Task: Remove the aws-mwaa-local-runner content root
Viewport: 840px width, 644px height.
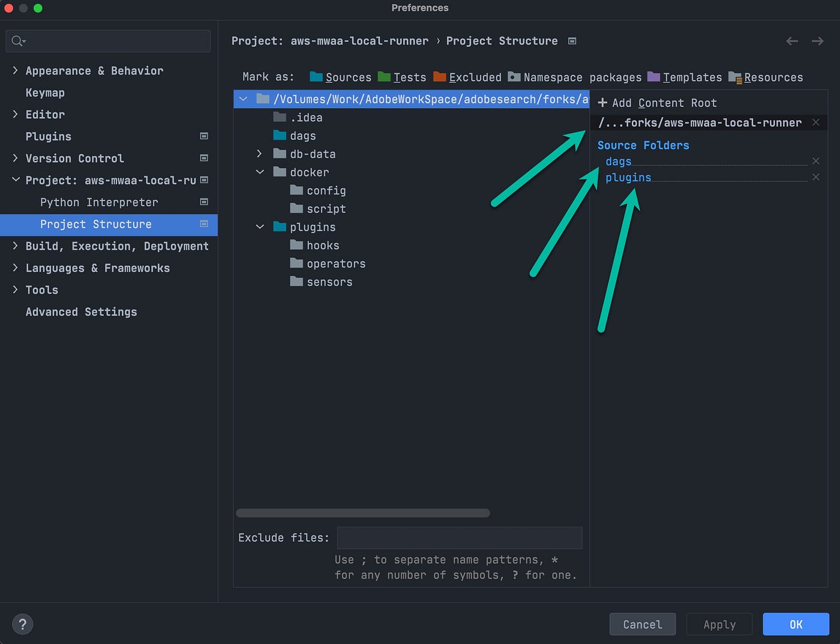Action: point(816,122)
